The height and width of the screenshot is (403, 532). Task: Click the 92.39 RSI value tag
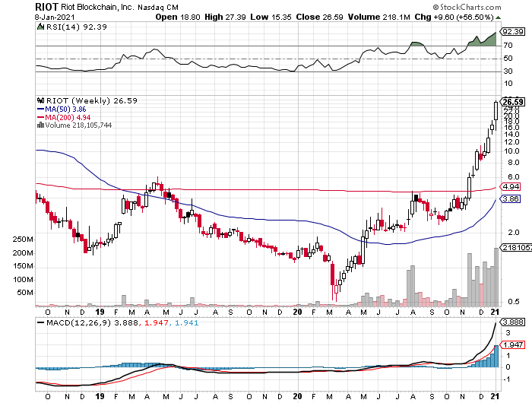click(513, 32)
